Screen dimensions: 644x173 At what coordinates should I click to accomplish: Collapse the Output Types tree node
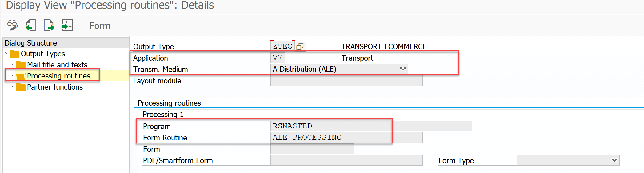click(x=6, y=54)
